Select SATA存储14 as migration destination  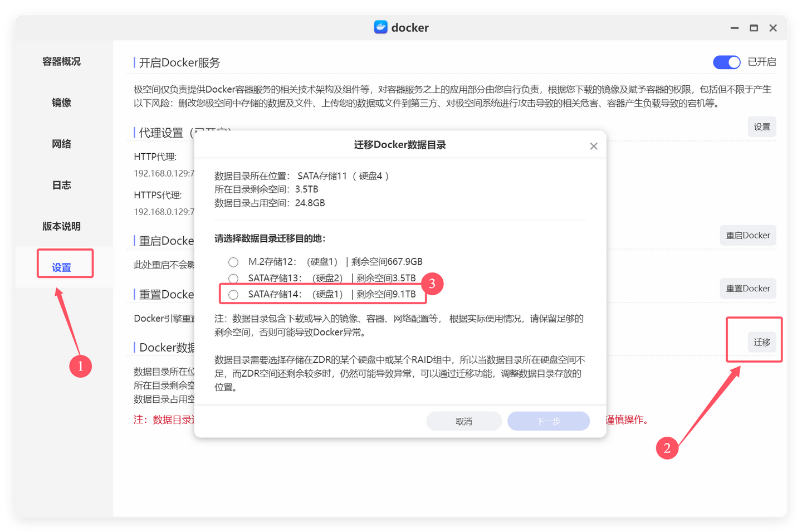(x=233, y=294)
